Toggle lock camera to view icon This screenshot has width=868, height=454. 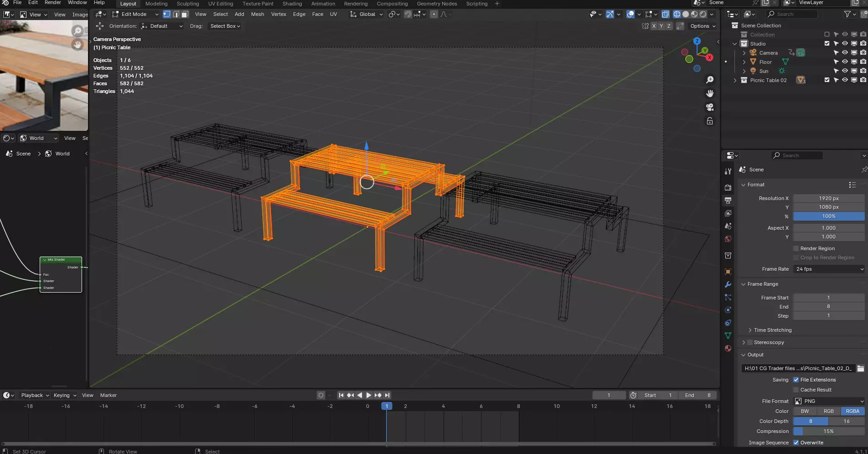710,121
